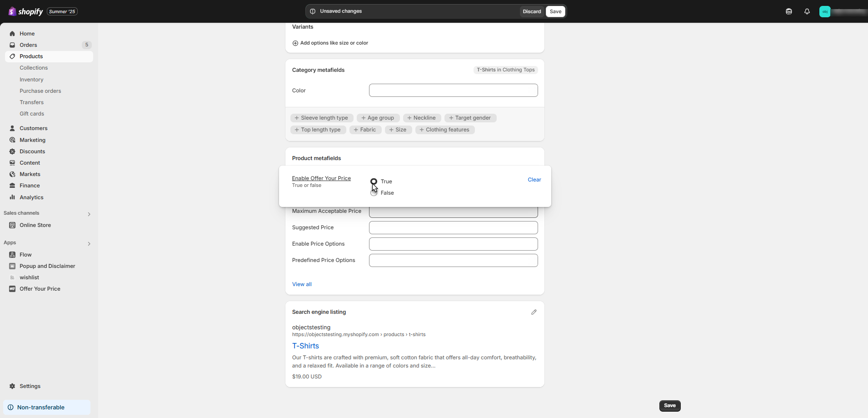This screenshot has height=418, width=868.
Task: Click the T-Shirts search listing title
Action: pyautogui.click(x=305, y=346)
